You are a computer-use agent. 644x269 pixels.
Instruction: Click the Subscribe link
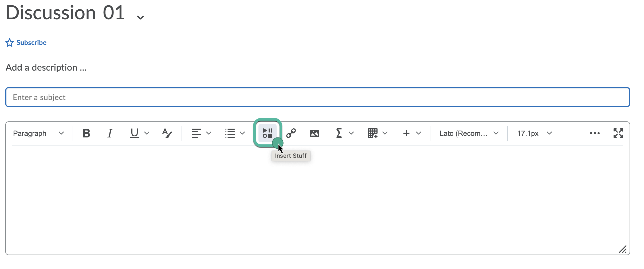pos(31,43)
